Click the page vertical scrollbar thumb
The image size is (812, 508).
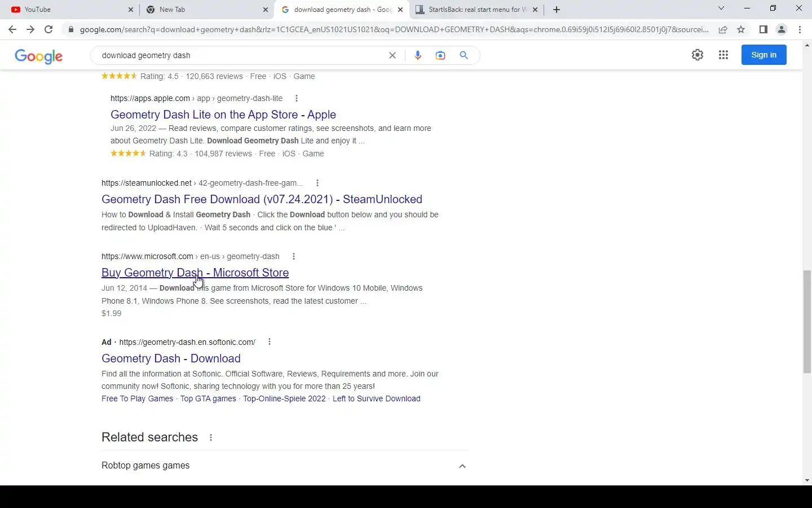pyautogui.click(x=807, y=322)
